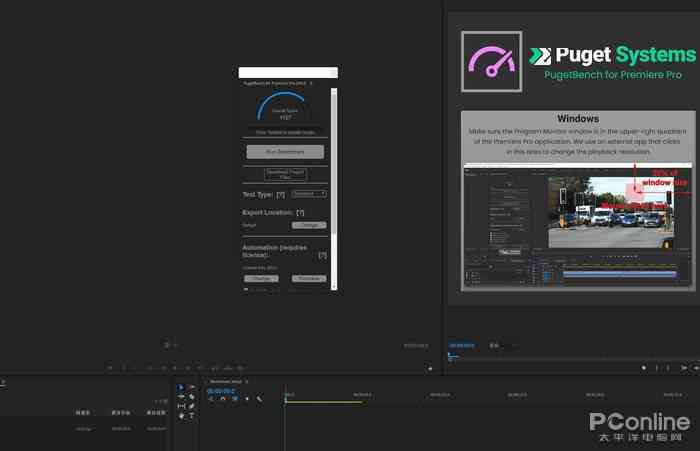Open the Test Type dropdown

pos(309,194)
